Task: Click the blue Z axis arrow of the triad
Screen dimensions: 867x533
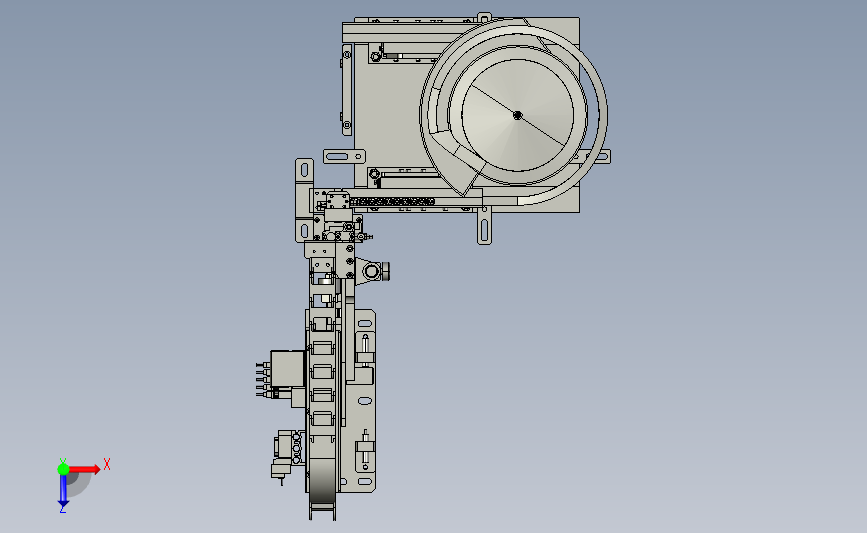Action: pyautogui.click(x=63, y=491)
